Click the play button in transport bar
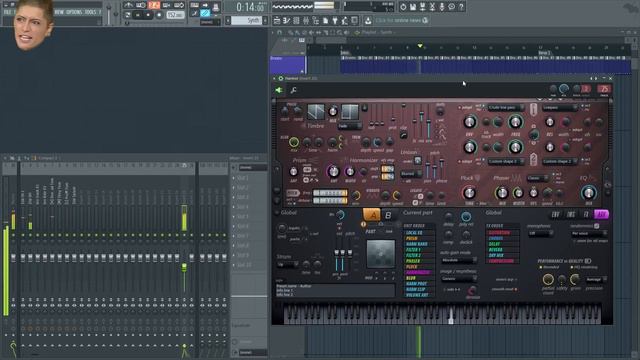Viewport: 640px width, 360px height. tap(138, 15)
